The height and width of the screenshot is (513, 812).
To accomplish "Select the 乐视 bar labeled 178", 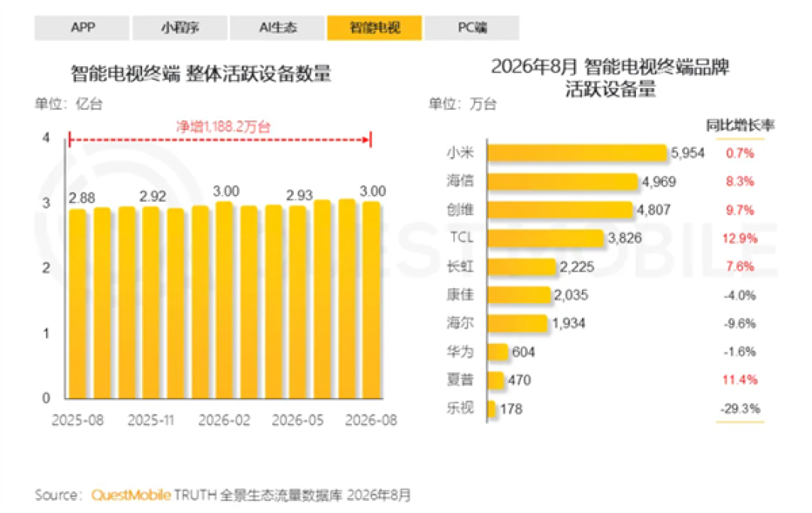I will point(492,409).
